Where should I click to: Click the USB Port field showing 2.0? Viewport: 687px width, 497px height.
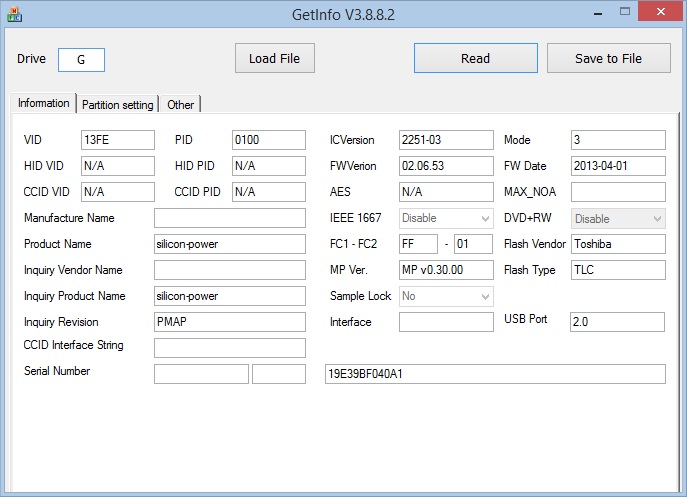pyautogui.click(x=617, y=322)
